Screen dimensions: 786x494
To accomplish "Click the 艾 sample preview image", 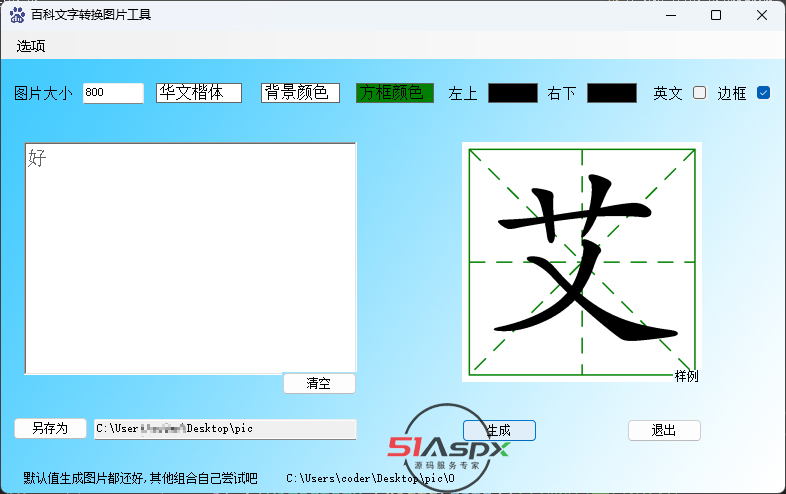I will coord(581,262).
